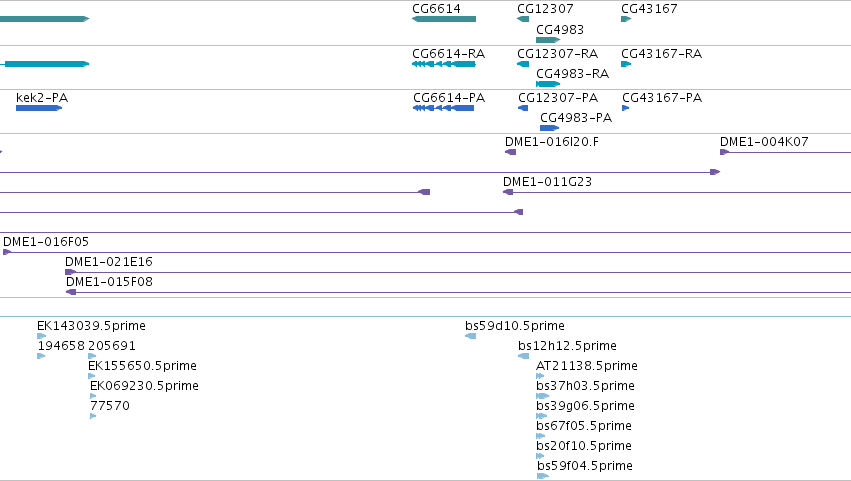Viewport: 851px width, 481px height.
Task: Select the bs59f04.5prime EST label
Action: click(x=585, y=466)
